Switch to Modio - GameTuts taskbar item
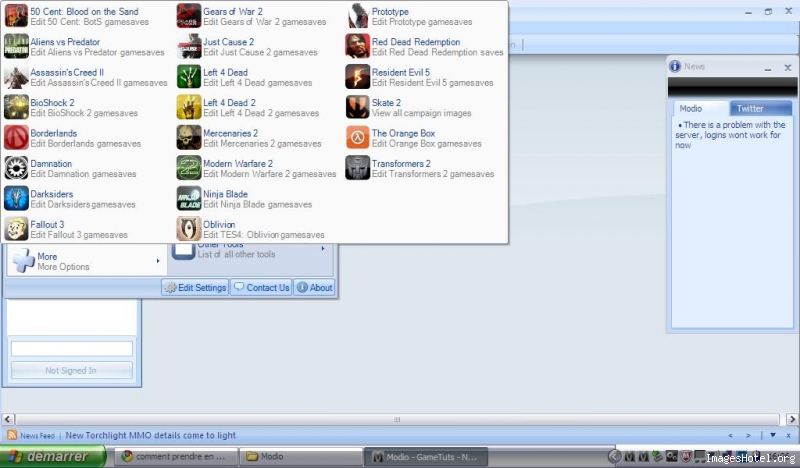 [x=426, y=456]
